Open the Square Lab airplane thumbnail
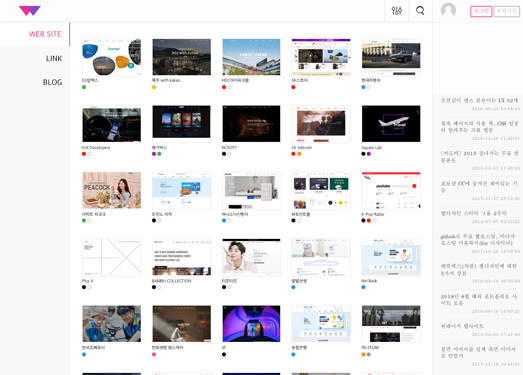The image size is (523, 375). click(x=391, y=124)
